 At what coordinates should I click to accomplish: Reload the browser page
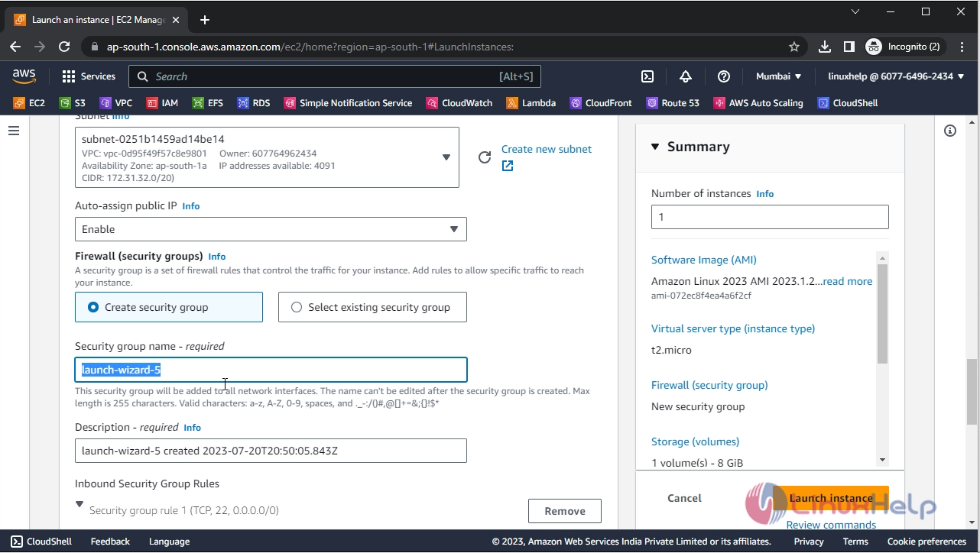click(x=65, y=47)
